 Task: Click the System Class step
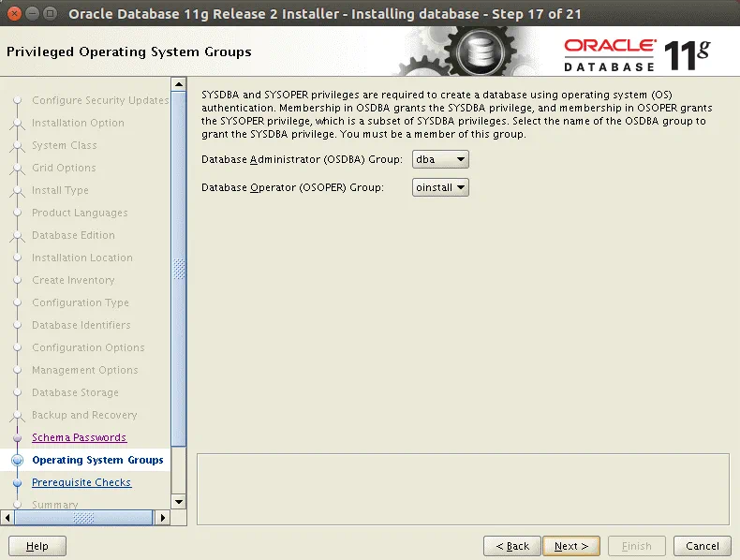65,145
